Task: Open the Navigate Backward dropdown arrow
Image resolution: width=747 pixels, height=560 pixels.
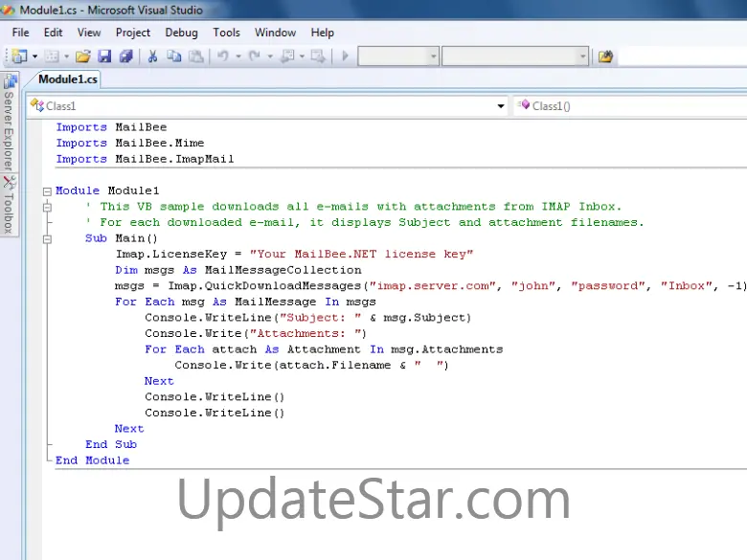Action: (x=302, y=56)
